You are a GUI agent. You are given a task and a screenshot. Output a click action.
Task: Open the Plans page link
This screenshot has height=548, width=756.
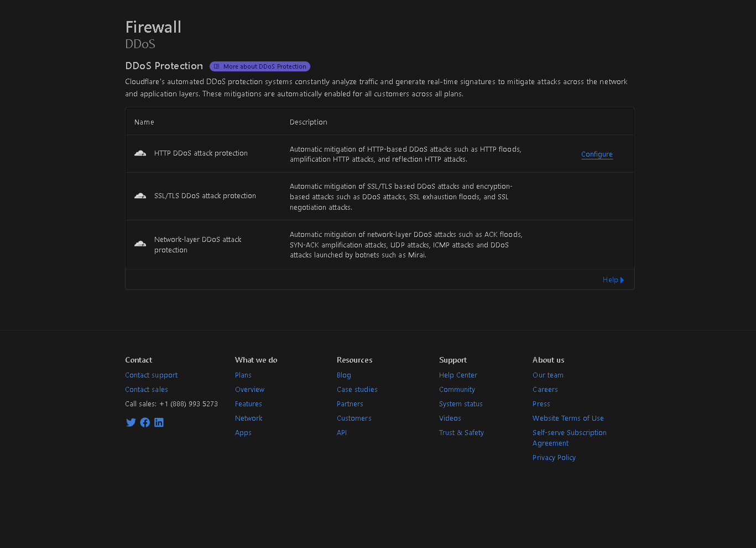[x=243, y=375]
